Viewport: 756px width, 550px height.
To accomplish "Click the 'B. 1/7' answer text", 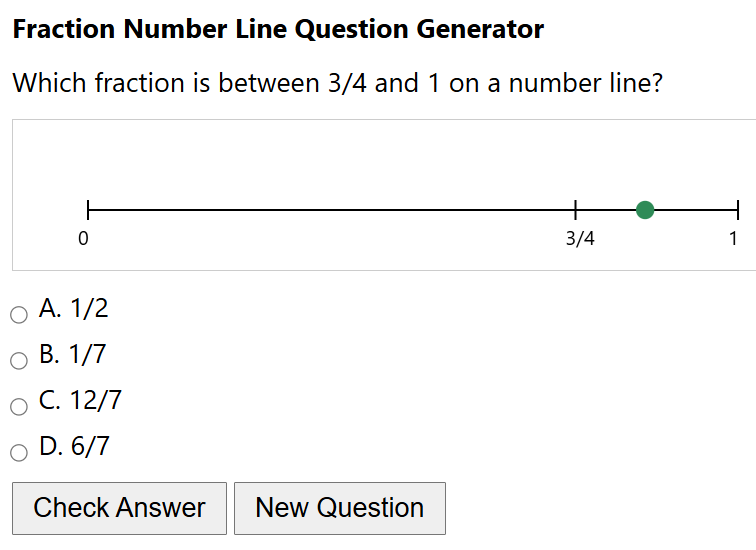I will coord(73,355).
